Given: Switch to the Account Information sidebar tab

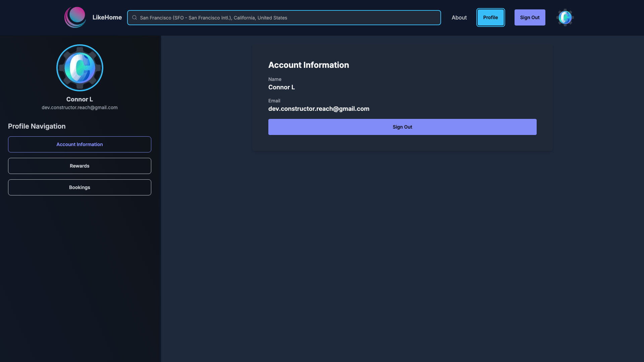Looking at the screenshot, I should 79,144.
